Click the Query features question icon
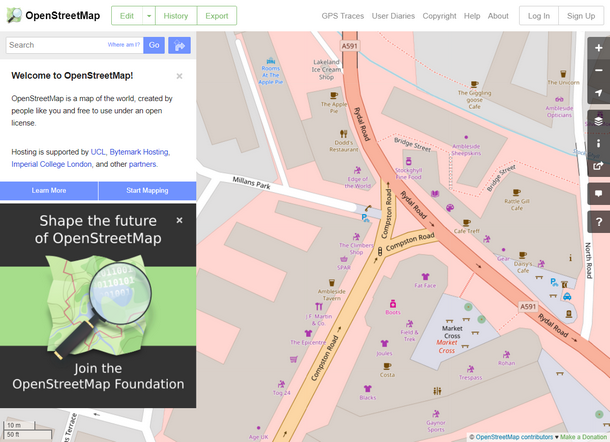Image resolution: width=610 pixels, height=442 pixels. pyautogui.click(x=598, y=222)
